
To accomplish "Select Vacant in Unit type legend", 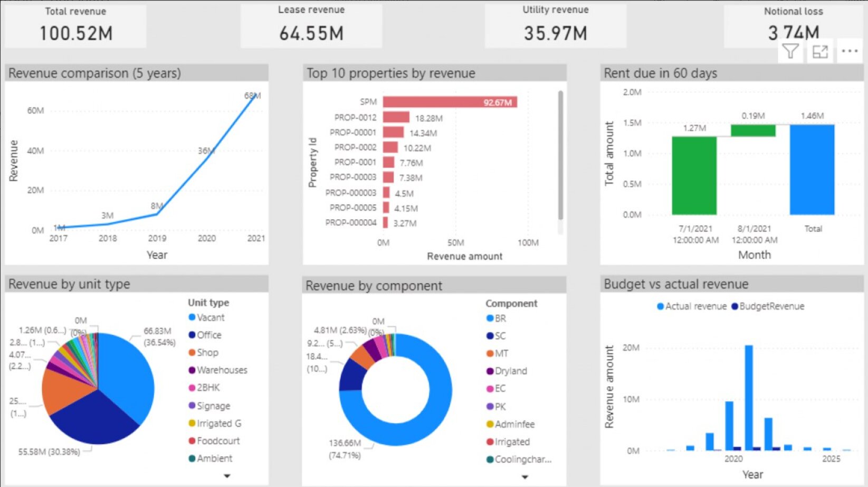I will point(210,317).
